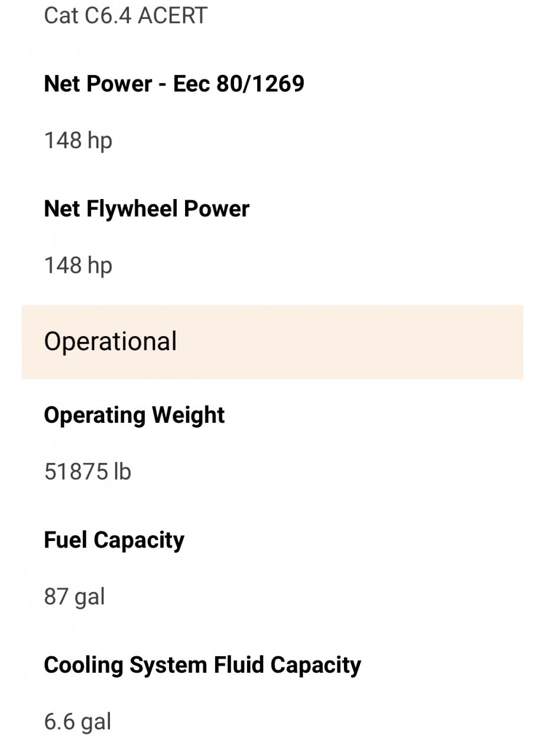
Task: Click the word Weight in Operating Weight
Action: [x=188, y=415]
